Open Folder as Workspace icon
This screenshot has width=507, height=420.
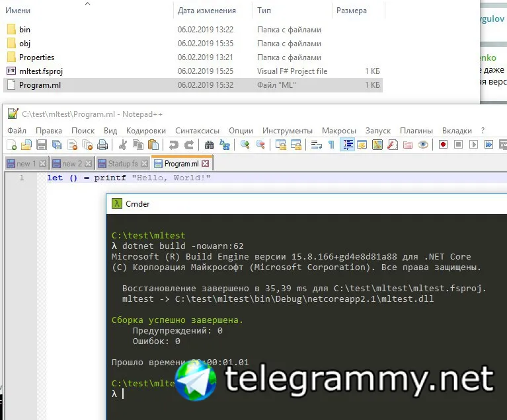pos(408,145)
